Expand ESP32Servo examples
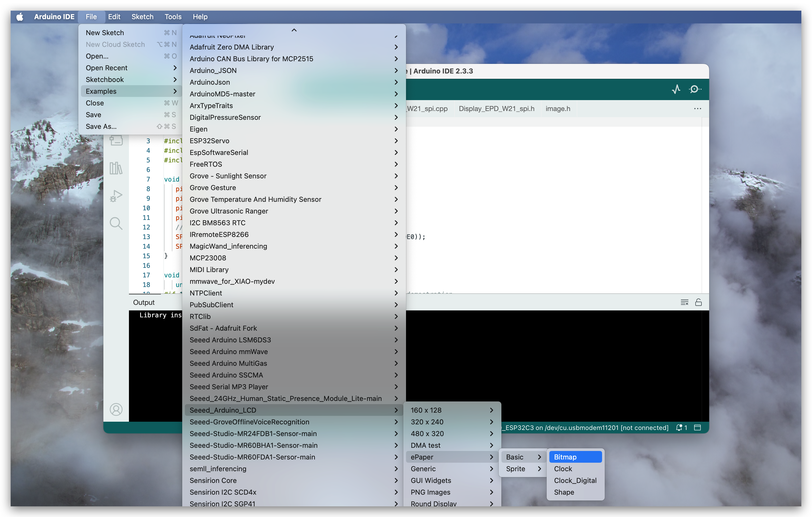The height and width of the screenshot is (517, 812). (294, 141)
